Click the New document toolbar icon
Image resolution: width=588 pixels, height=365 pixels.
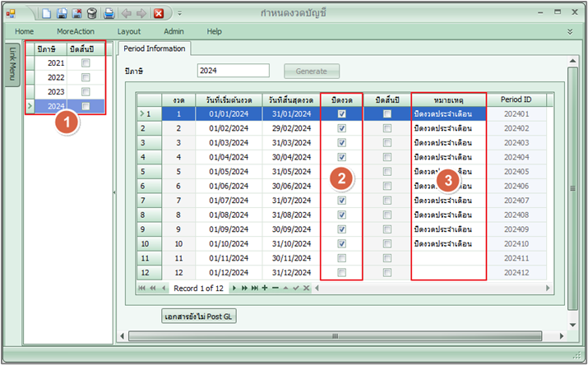tap(47, 13)
